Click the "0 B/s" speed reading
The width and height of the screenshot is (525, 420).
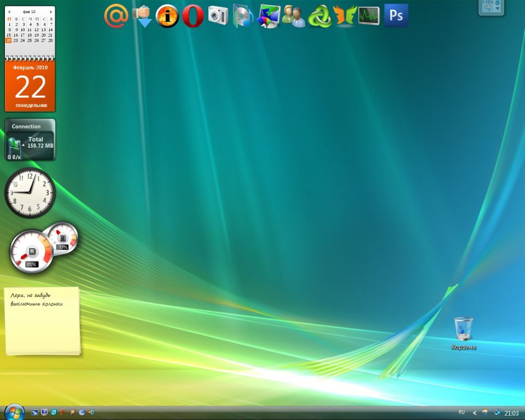pos(14,157)
